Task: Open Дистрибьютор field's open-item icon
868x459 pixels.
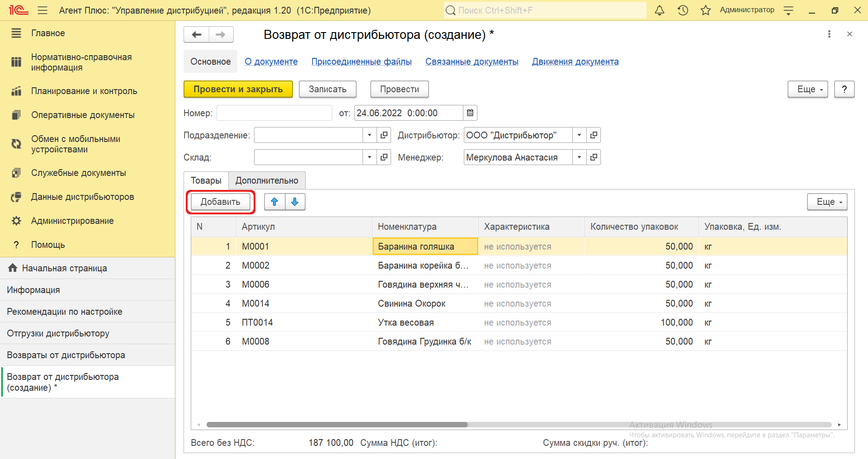Action: (x=594, y=135)
